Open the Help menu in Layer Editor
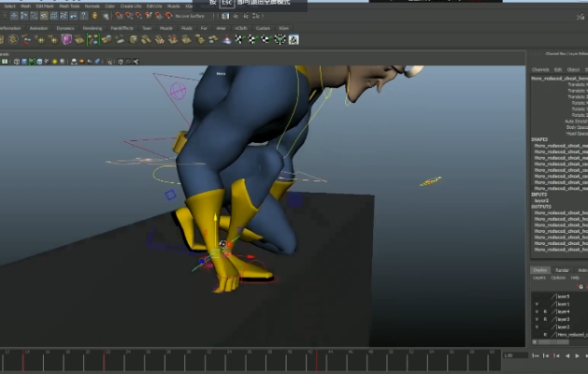The image size is (588, 374). [575, 278]
